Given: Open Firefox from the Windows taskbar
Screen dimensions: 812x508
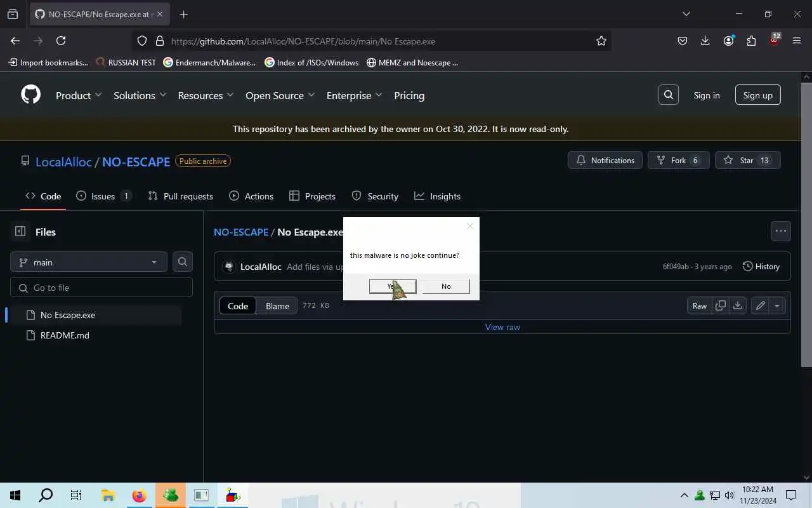Looking at the screenshot, I should coord(139,495).
